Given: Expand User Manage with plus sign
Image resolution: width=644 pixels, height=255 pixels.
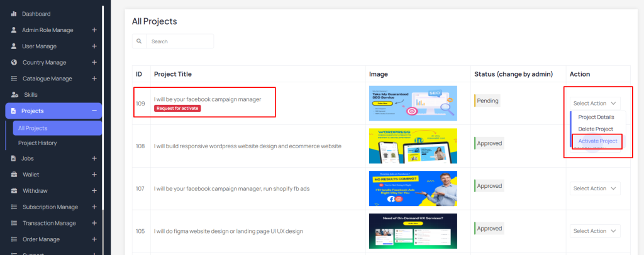Looking at the screenshot, I should (94, 46).
